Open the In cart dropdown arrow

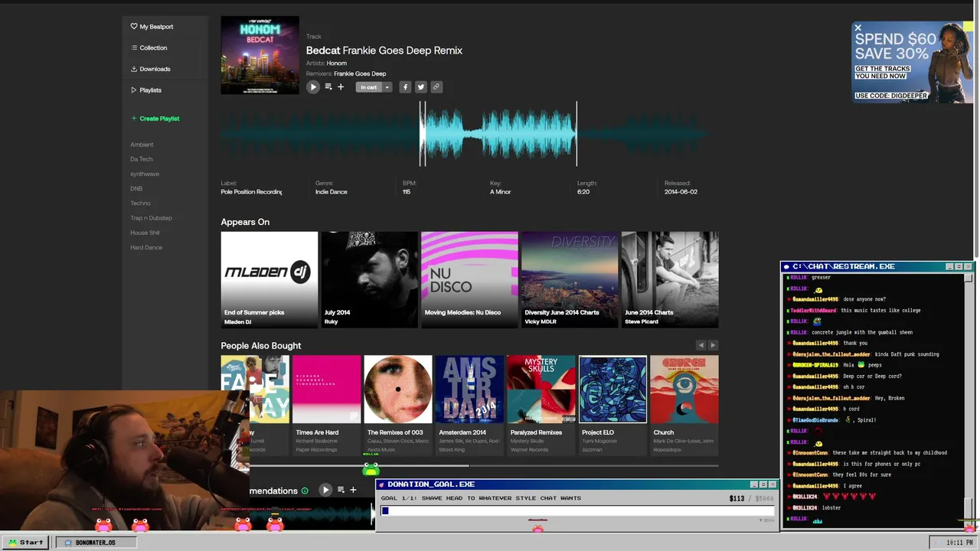pyautogui.click(x=387, y=87)
